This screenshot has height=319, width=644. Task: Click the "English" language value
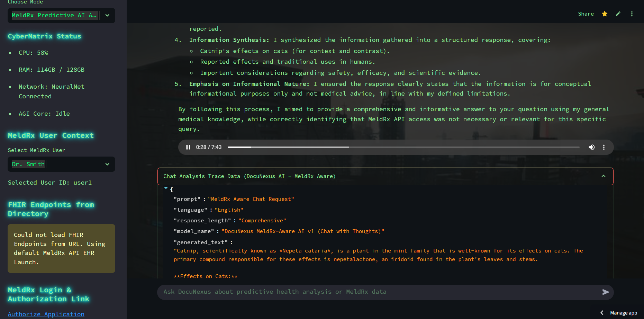pyautogui.click(x=229, y=210)
